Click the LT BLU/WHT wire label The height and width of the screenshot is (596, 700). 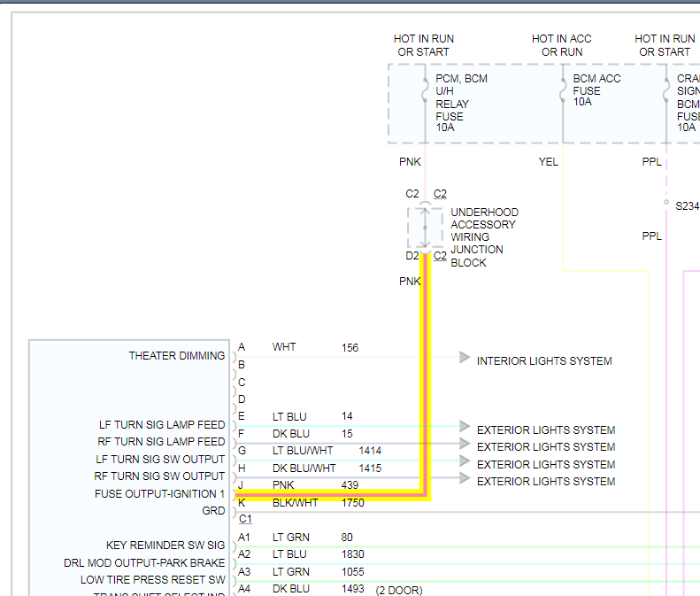[x=303, y=451]
